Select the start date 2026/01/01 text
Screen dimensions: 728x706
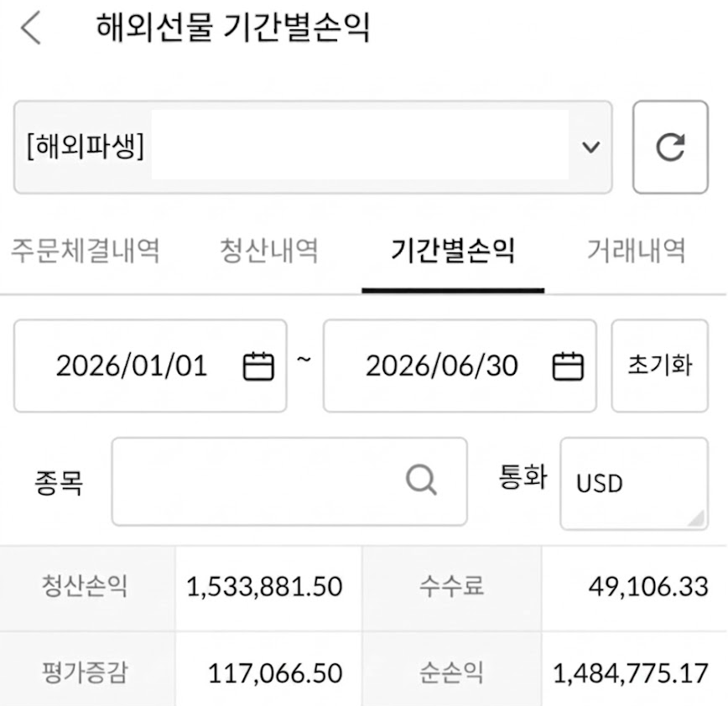point(132,366)
